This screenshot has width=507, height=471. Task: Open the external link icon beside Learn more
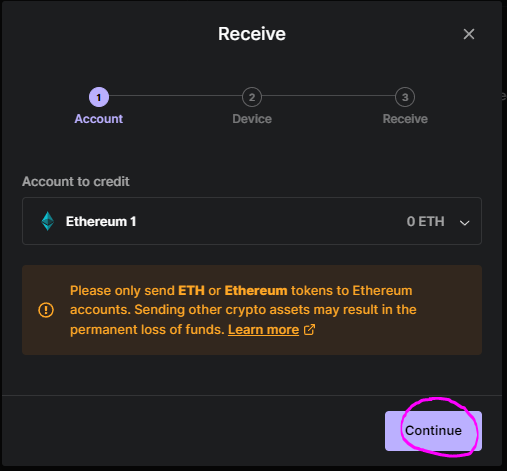(x=309, y=330)
